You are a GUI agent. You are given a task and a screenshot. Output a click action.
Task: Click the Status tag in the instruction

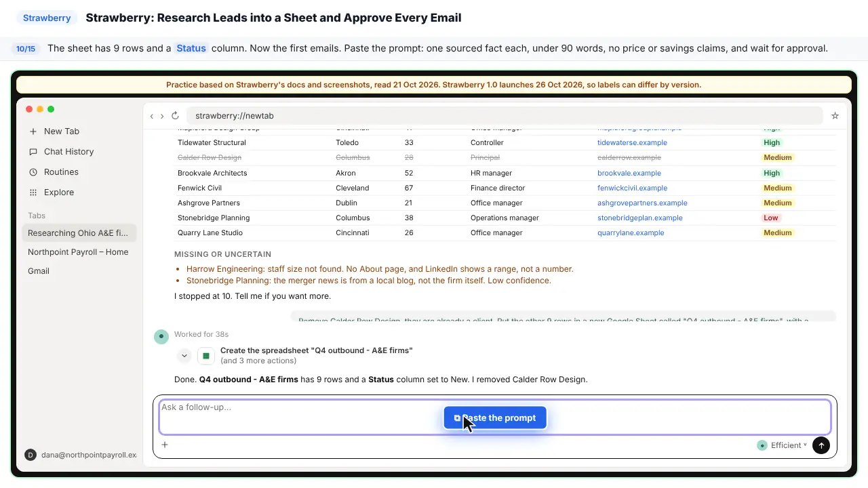[191, 49]
